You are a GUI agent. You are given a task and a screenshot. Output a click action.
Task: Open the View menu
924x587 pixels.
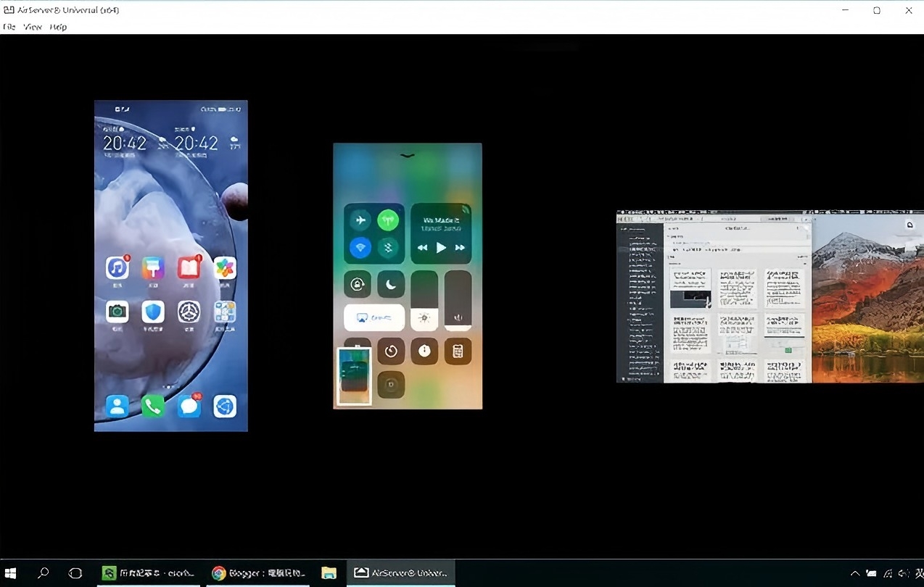33,27
